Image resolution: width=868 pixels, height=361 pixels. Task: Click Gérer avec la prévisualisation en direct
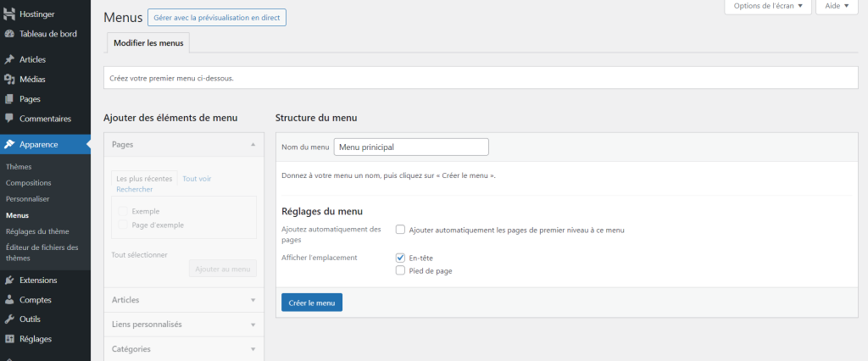(216, 17)
